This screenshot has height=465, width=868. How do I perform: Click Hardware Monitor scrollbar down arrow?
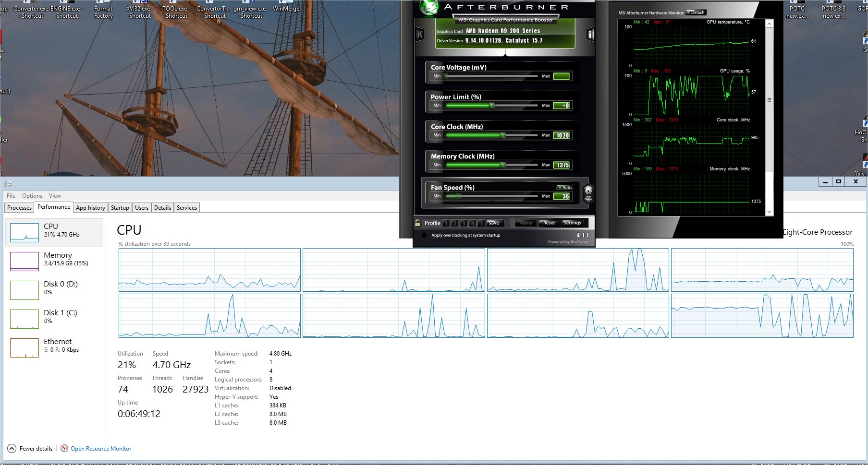point(769,212)
